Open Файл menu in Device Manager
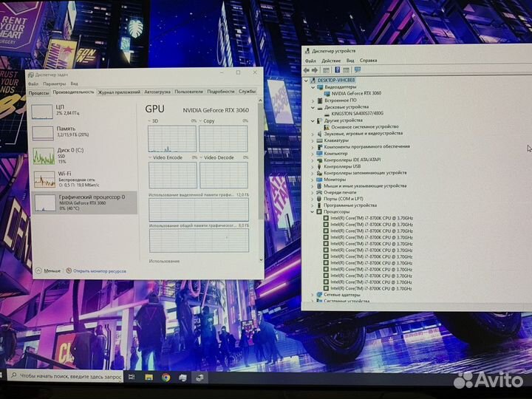 coord(310,61)
